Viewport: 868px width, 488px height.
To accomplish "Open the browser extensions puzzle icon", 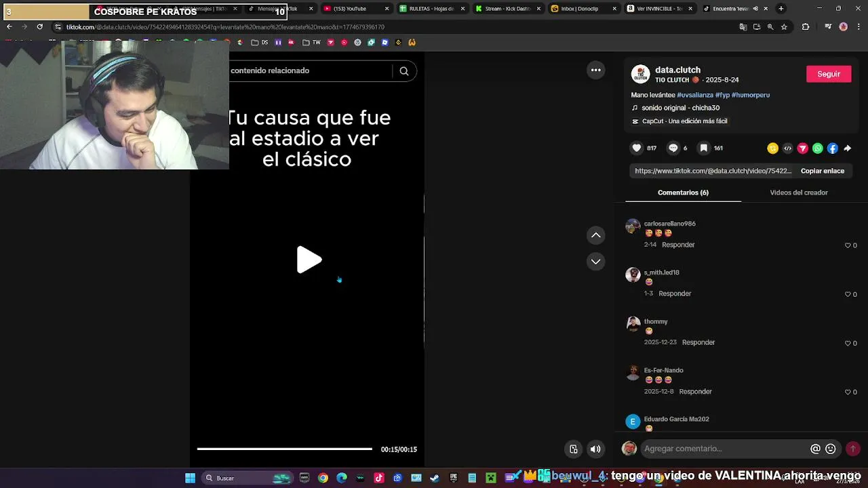I will [x=806, y=27].
